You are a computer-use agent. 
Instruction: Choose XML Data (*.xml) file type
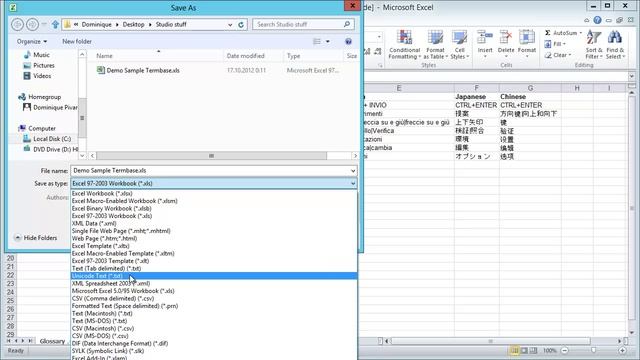pyautogui.click(x=214, y=223)
